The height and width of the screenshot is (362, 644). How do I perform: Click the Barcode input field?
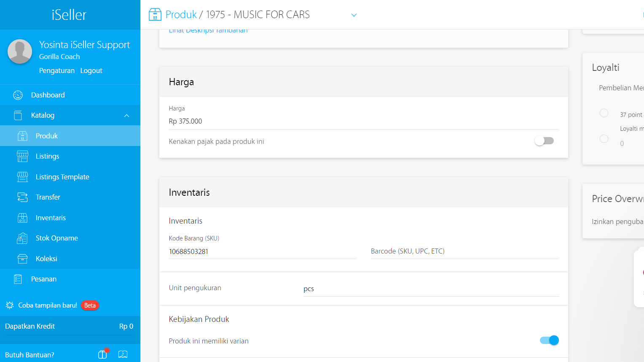[464, 251]
